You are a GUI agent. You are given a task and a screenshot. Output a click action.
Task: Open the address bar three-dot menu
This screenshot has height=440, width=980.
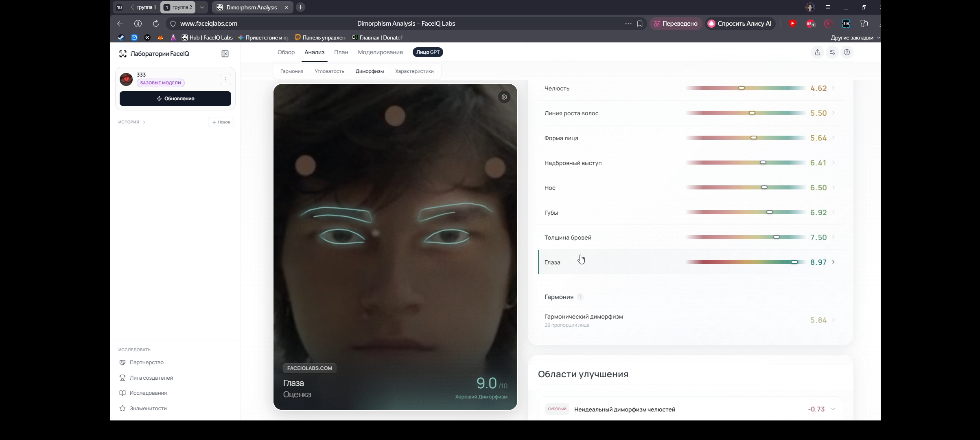coord(628,24)
